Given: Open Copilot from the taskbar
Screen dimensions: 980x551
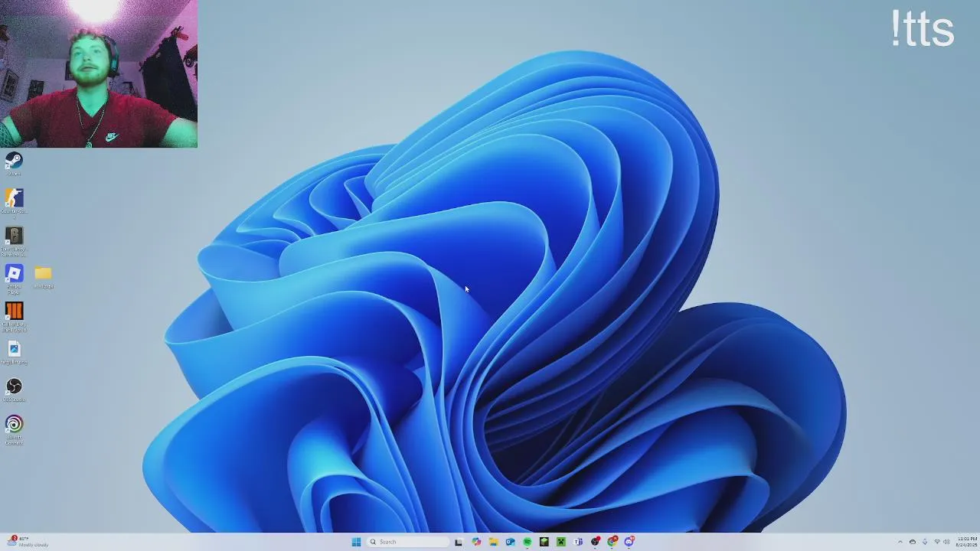Looking at the screenshot, I should (x=476, y=542).
